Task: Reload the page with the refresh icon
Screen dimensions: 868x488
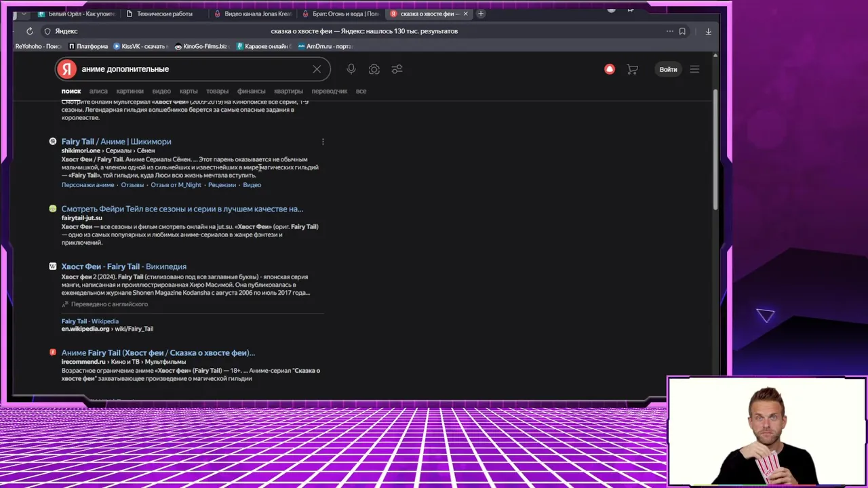Action: (30, 31)
